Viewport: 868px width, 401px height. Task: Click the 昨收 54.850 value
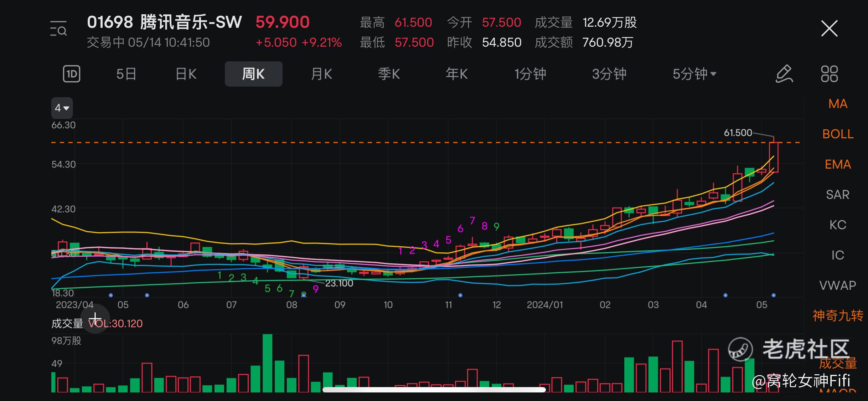click(x=502, y=42)
